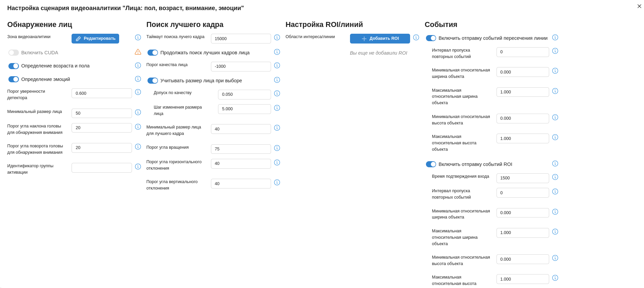This screenshot has width=644, height=288.
Task: Disable Определение возраста и пола toggle
Action: point(14,66)
